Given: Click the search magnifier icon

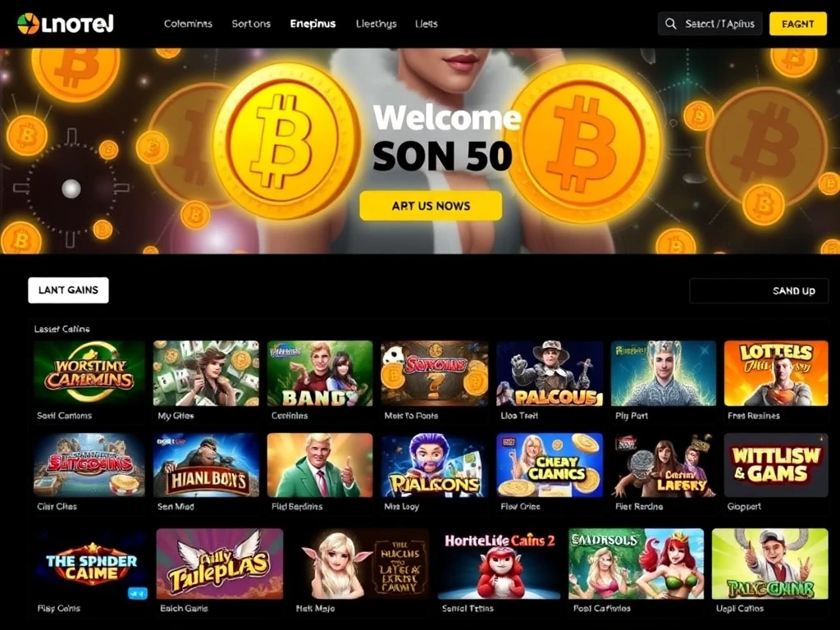Looking at the screenshot, I should (671, 24).
